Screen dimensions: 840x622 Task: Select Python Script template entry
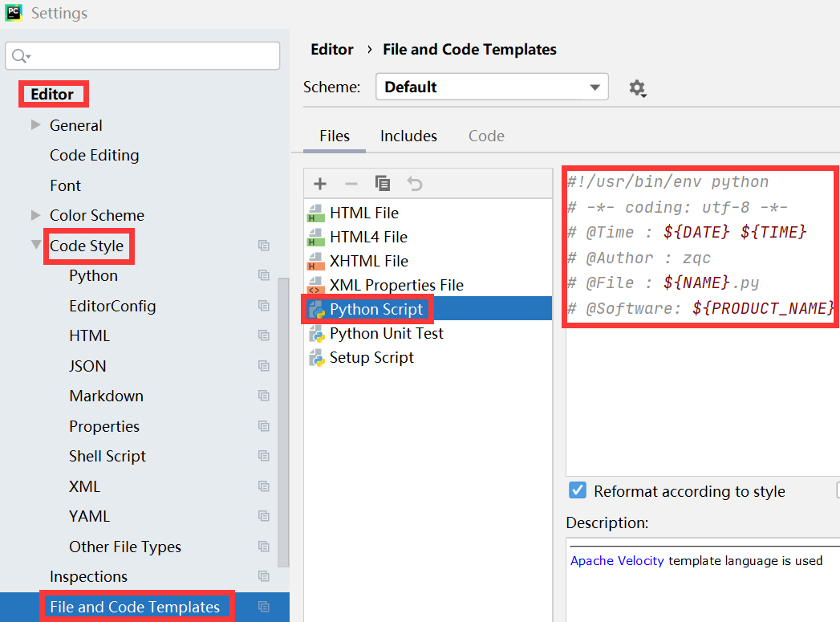(428, 309)
